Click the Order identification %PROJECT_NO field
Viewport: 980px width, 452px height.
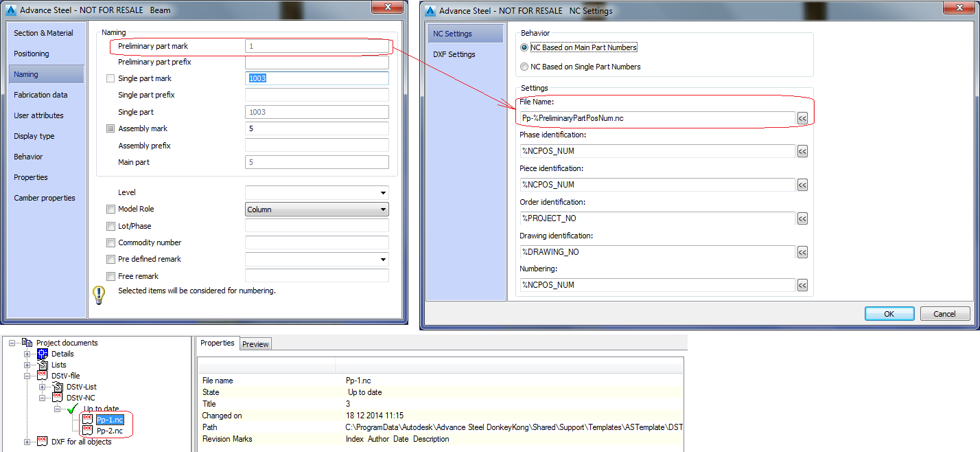click(x=657, y=218)
